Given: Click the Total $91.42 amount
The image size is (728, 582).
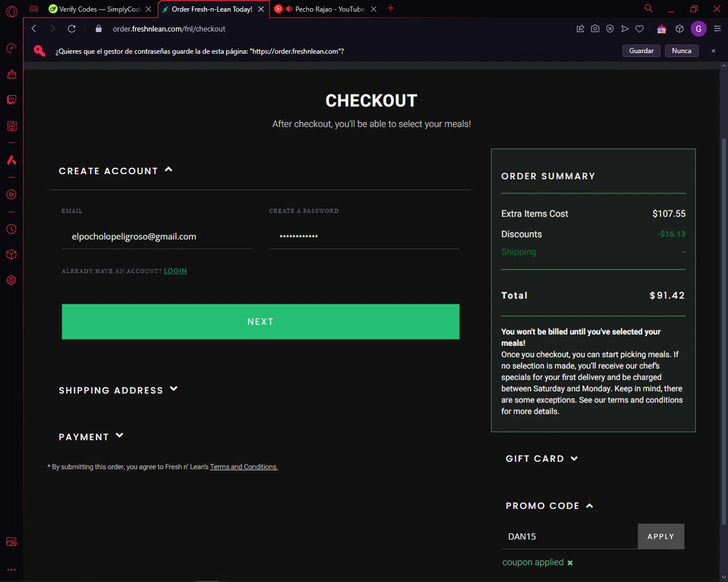Looking at the screenshot, I should [x=667, y=295].
